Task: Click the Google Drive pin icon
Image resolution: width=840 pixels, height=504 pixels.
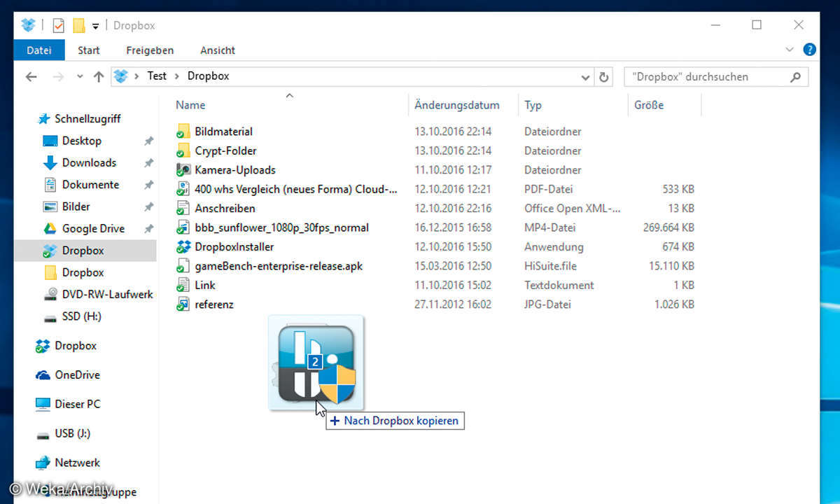Action: pyautogui.click(x=148, y=228)
